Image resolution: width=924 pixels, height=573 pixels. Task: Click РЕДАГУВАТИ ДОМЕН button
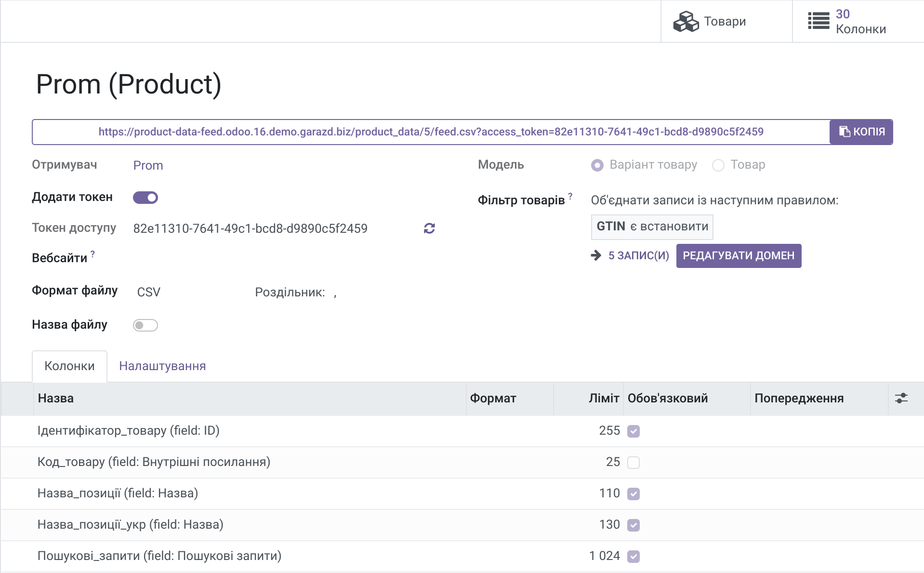tap(739, 255)
